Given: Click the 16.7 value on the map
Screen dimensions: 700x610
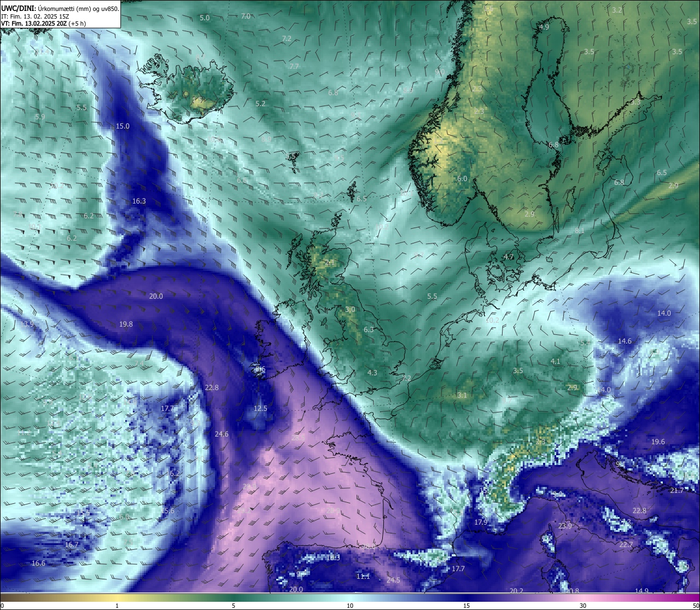Looking at the screenshot, I should tap(72, 545).
